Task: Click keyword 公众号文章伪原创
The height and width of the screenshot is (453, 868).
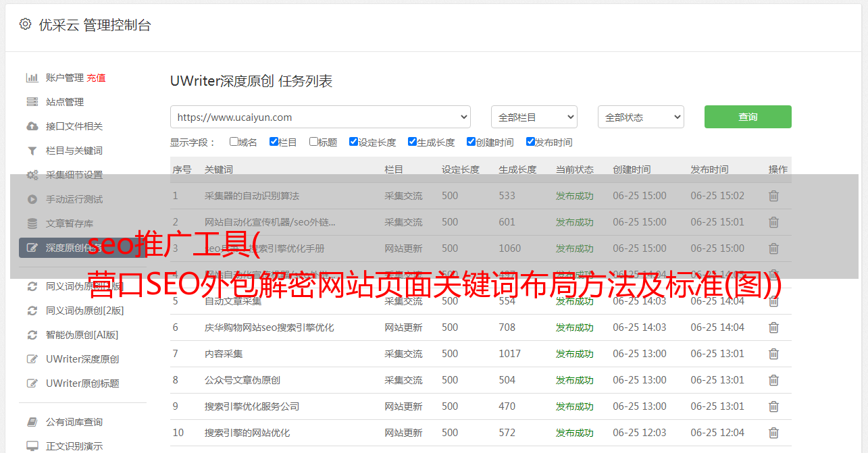Action: click(242, 380)
